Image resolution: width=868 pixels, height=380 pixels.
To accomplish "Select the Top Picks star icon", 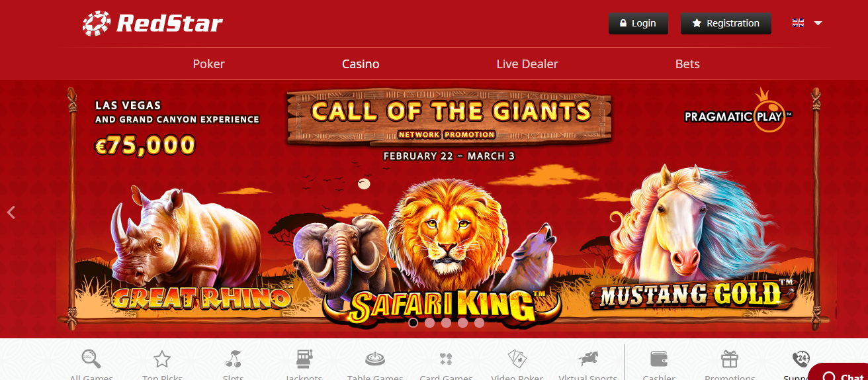I will 162,359.
